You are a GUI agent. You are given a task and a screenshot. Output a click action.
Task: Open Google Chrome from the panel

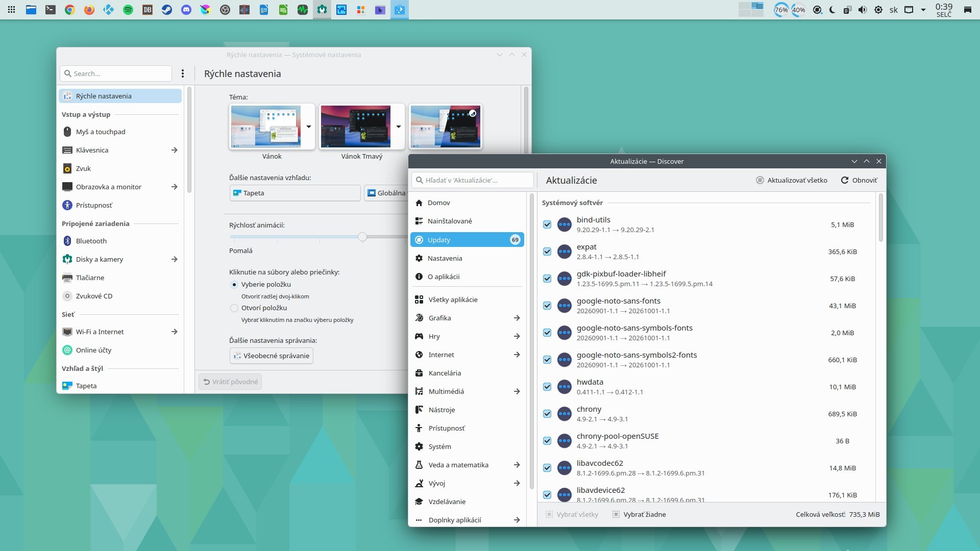[x=70, y=9]
